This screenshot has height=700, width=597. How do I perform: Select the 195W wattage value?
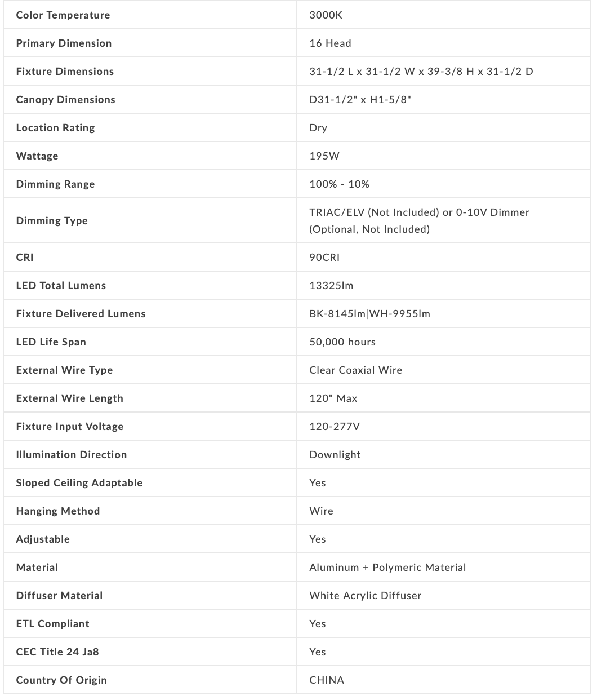coord(324,156)
